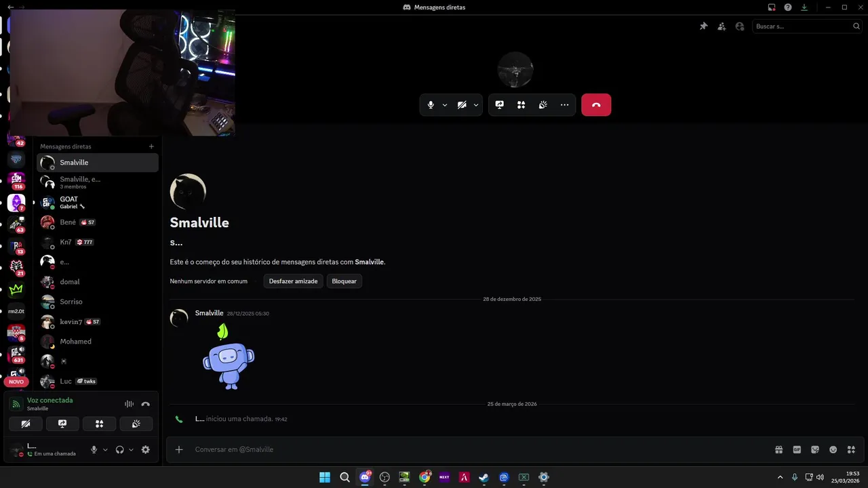This screenshot has height=488, width=868.
Task: Open the domal conversation
Action: click(98, 282)
